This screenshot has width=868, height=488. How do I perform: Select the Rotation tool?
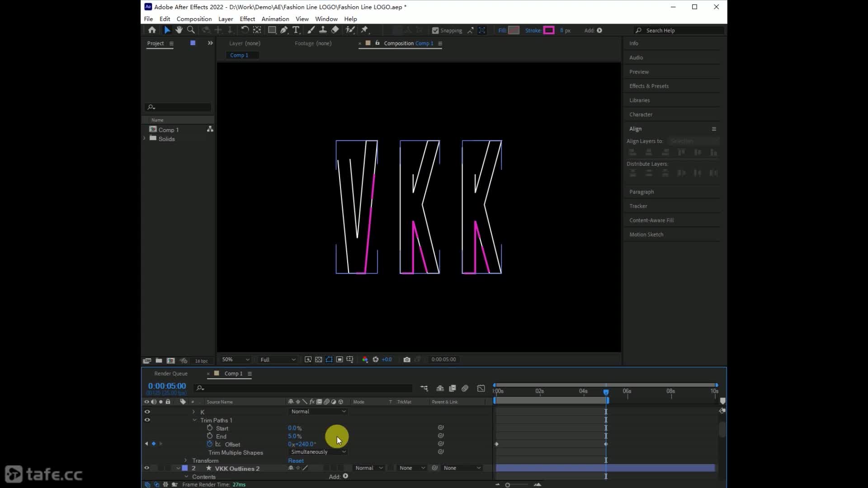coord(245,30)
